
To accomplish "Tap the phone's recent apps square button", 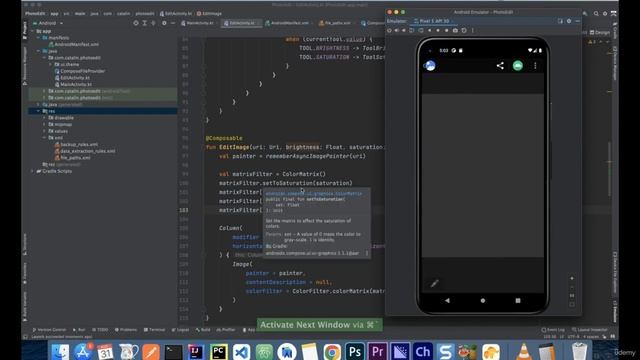I will tap(518, 300).
